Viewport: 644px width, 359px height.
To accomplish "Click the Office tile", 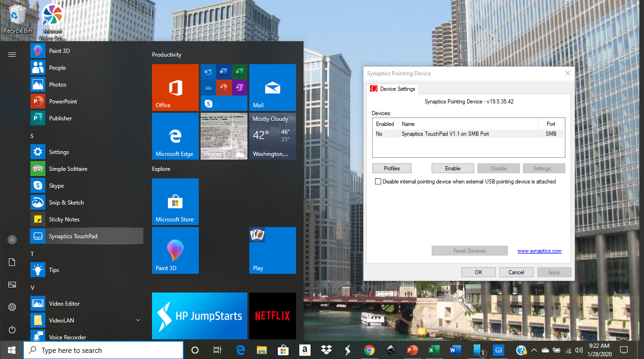I will coord(175,88).
